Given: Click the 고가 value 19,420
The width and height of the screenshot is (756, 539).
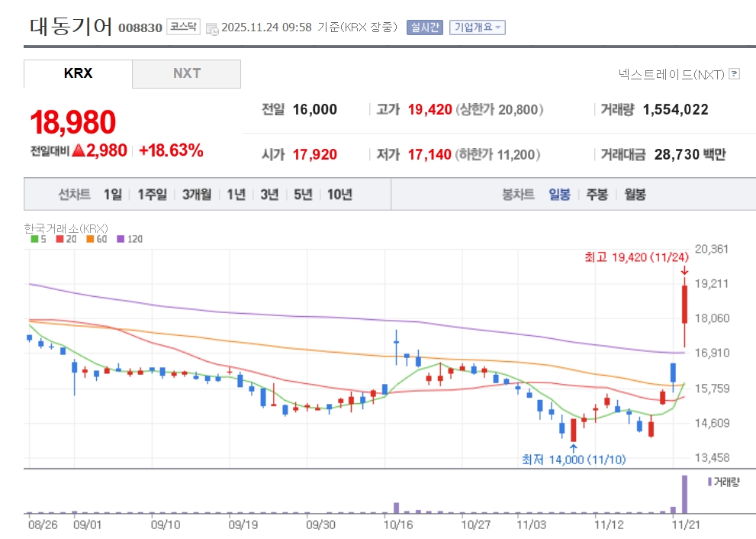Looking at the screenshot, I should 430,109.
